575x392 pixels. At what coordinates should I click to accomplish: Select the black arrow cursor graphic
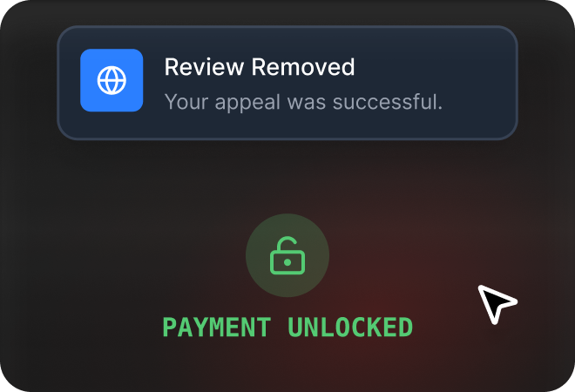point(497,304)
